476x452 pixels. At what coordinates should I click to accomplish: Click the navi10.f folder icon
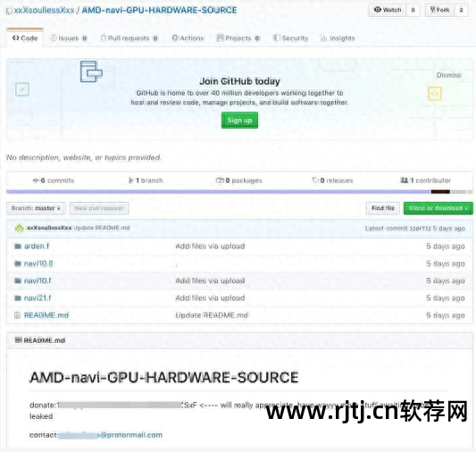coord(18,280)
